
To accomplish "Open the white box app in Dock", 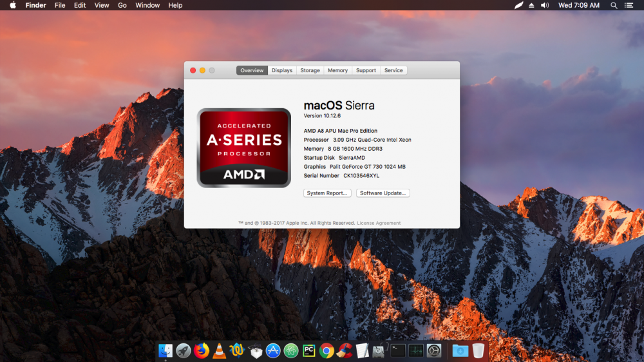I will click(255, 350).
